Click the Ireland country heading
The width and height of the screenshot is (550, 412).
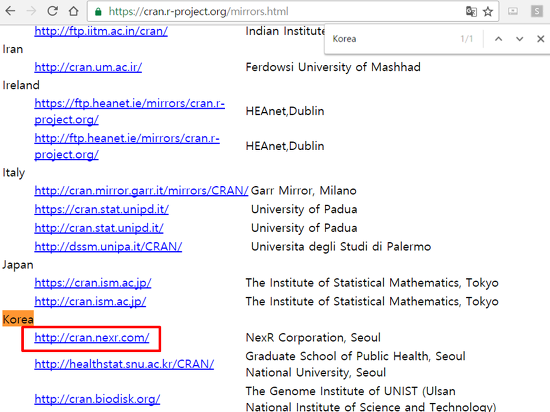point(21,85)
